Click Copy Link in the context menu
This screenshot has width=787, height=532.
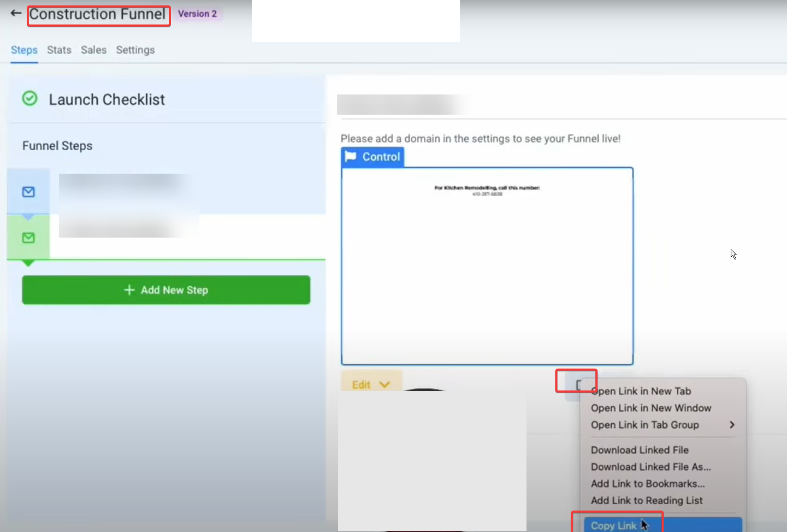[613, 525]
